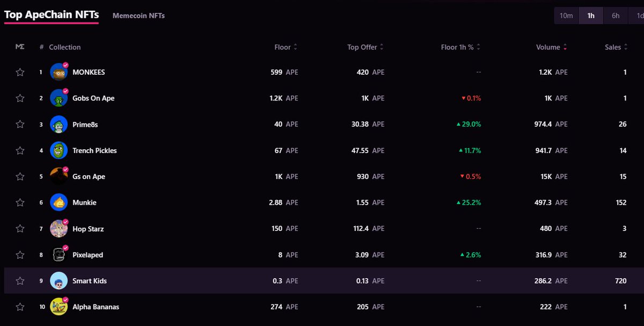Switch to the Memecoin NFTs tab
Viewport: 644px width, 326px height.
tap(138, 16)
